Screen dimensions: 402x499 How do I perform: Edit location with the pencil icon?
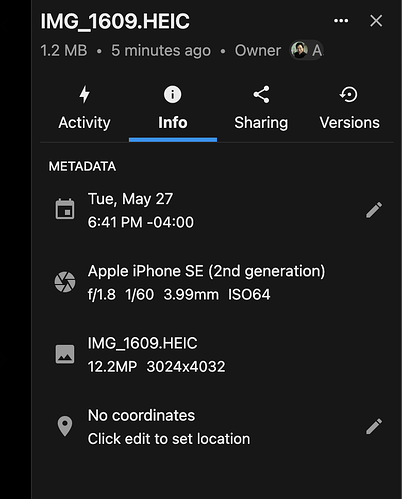pos(374,426)
